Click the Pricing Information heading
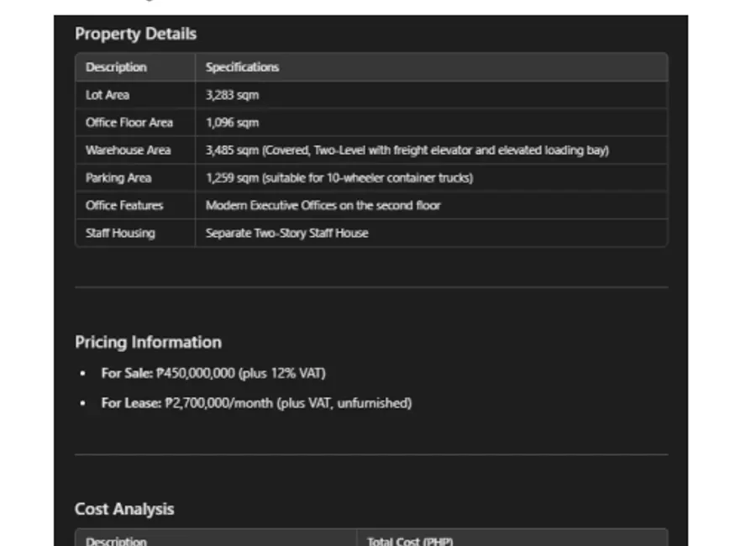Screen dimensions: 756x546 tap(148, 342)
